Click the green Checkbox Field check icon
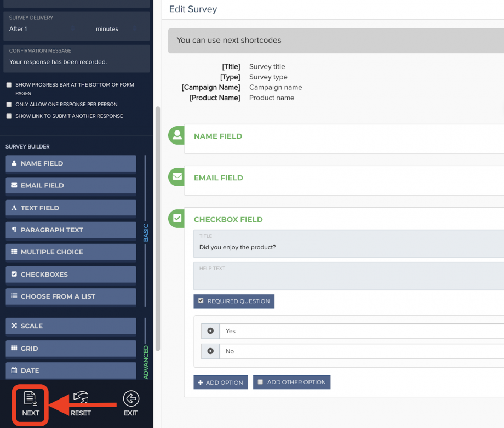Viewport: 504px width, 428px height. (177, 219)
